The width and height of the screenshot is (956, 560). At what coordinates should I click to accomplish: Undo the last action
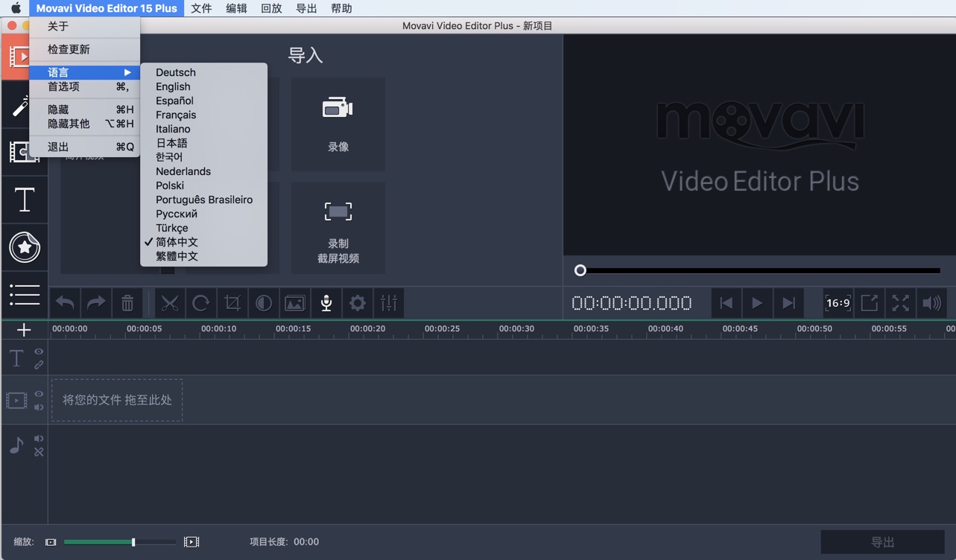point(64,302)
